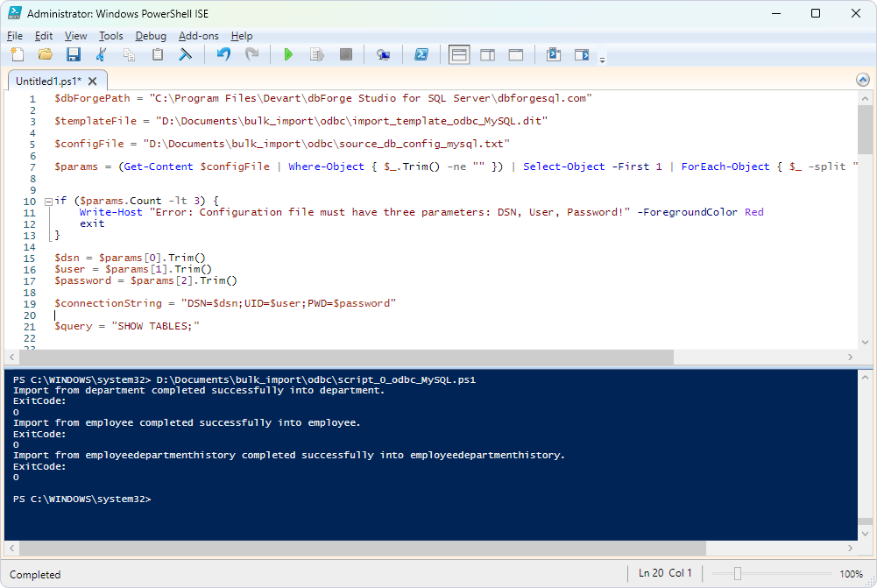The height and width of the screenshot is (588, 877).
Task: Click script editor horizontal scrollbar thumb
Action: [x=347, y=357]
